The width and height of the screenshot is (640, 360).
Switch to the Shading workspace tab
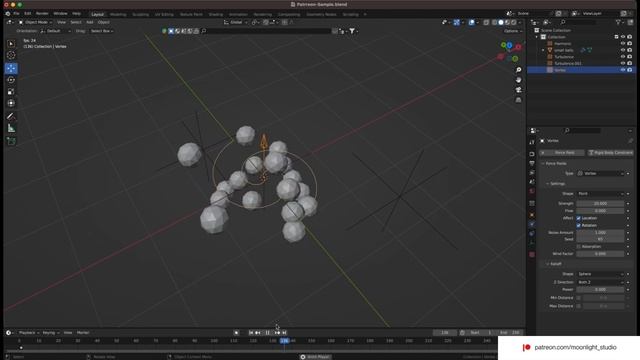pyautogui.click(x=216, y=14)
